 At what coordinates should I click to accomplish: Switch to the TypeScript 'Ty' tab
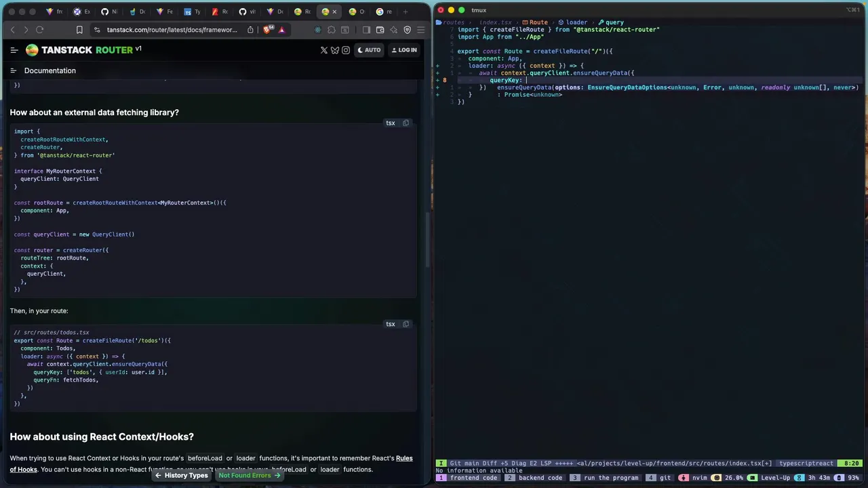point(193,12)
